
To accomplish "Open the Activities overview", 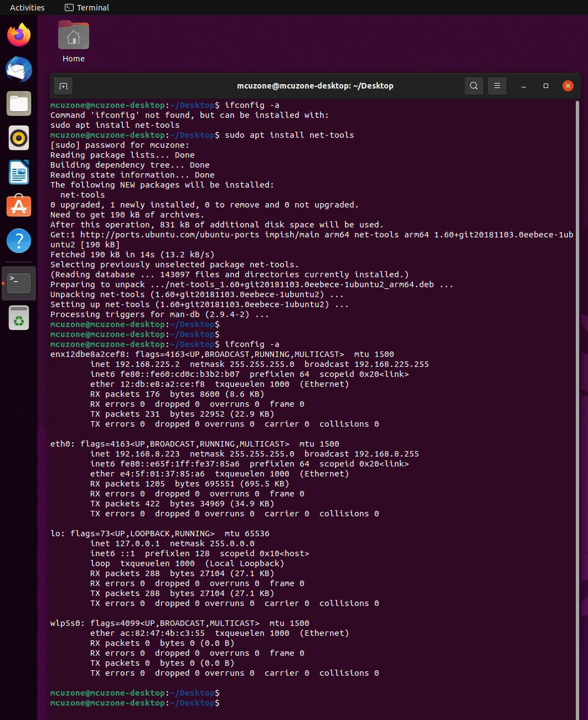I will click(27, 7).
